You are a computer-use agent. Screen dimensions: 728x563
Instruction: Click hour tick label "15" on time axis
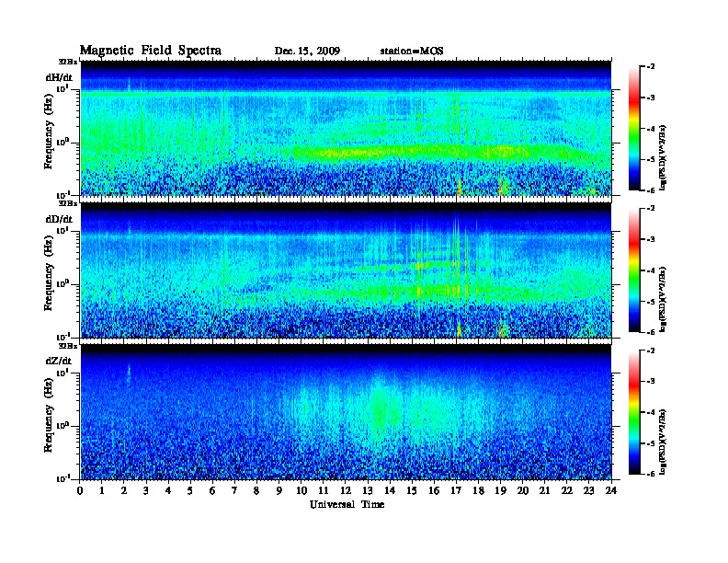(412, 491)
